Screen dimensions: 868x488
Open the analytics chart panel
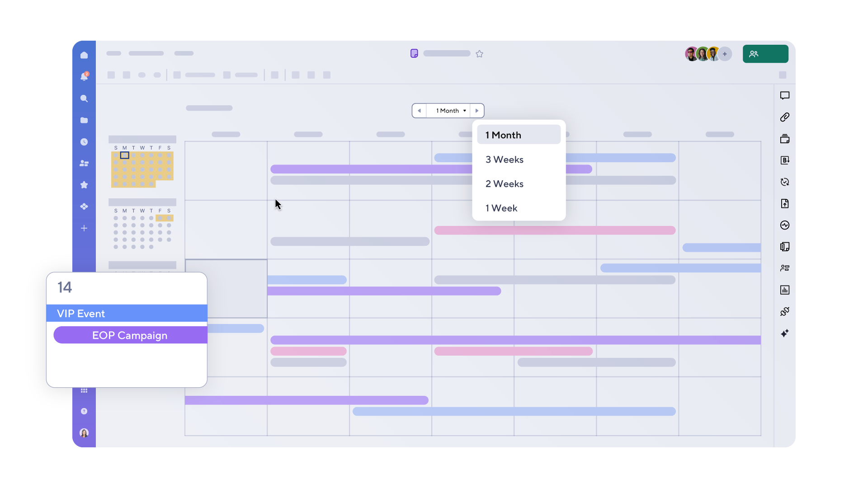[785, 290]
